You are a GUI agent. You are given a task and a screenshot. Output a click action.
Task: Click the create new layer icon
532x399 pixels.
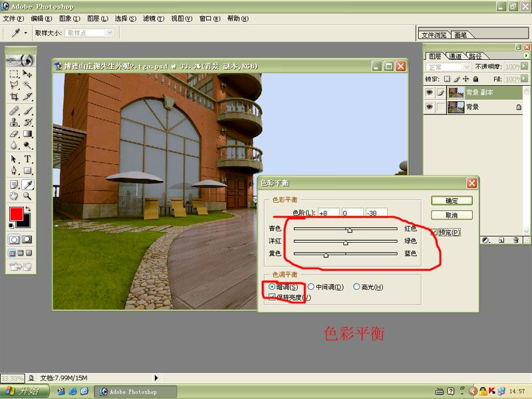(501, 240)
